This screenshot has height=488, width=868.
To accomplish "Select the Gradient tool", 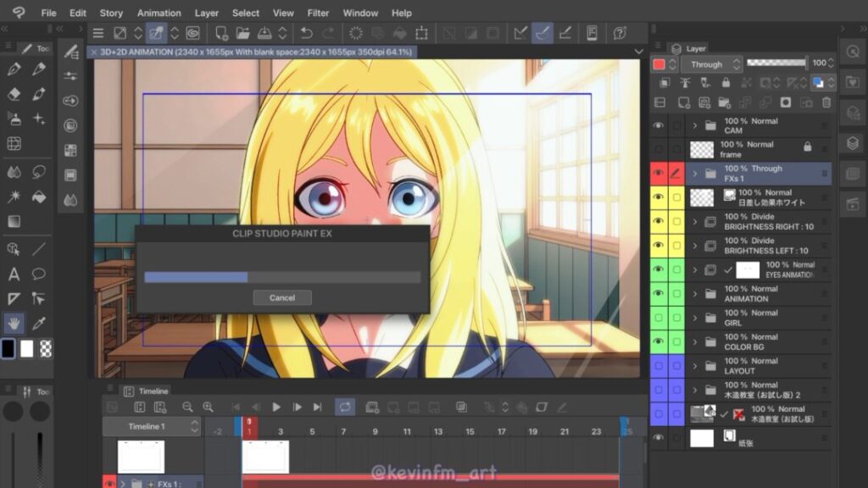I will (x=14, y=222).
